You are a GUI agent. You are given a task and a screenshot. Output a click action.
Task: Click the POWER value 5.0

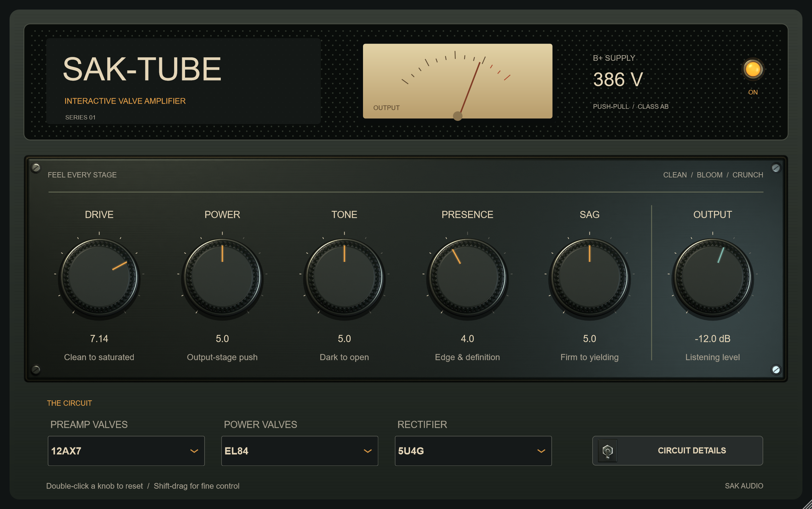pyautogui.click(x=222, y=339)
